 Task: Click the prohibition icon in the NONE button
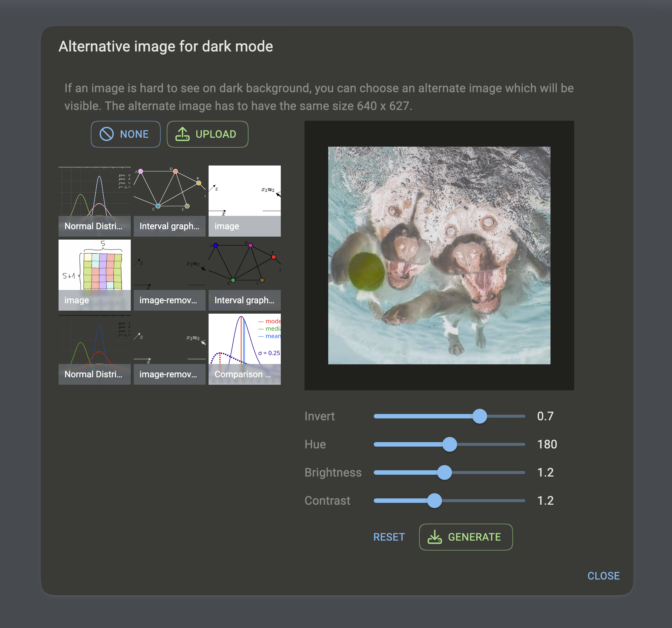(x=106, y=134)
